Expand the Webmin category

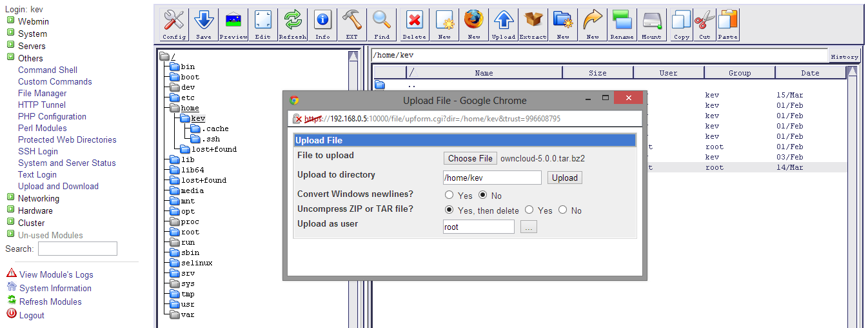point(10,21)
